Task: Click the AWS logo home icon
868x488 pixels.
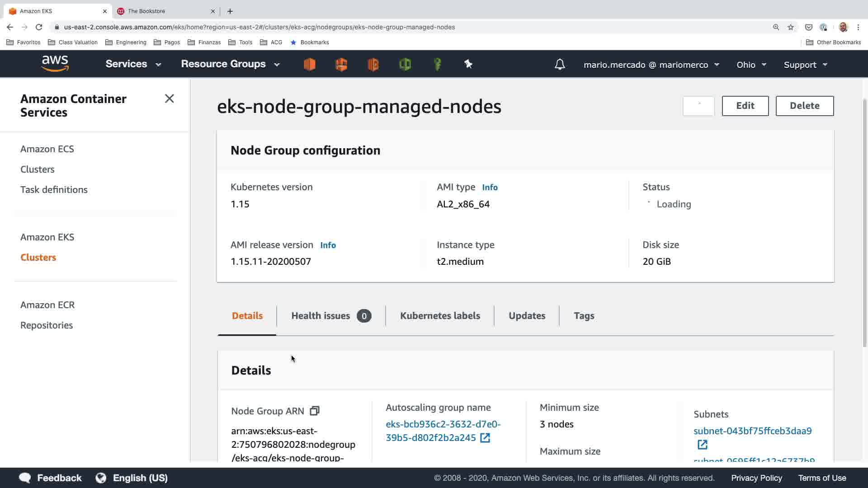Action: pos(55,64)
